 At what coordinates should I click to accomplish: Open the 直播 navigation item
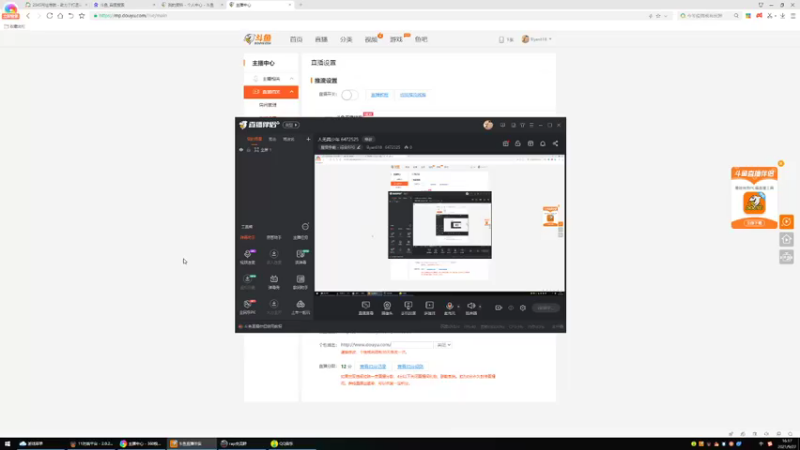click(321, 39)
